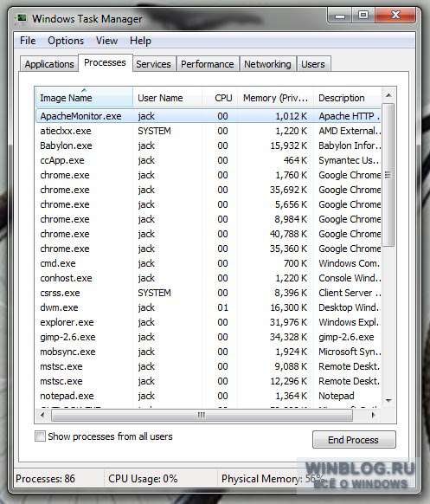This screenshot has height=504, width=430.
Task: Select the ApacheMonitor.exe process row
Action: click(x=209, y=116)
